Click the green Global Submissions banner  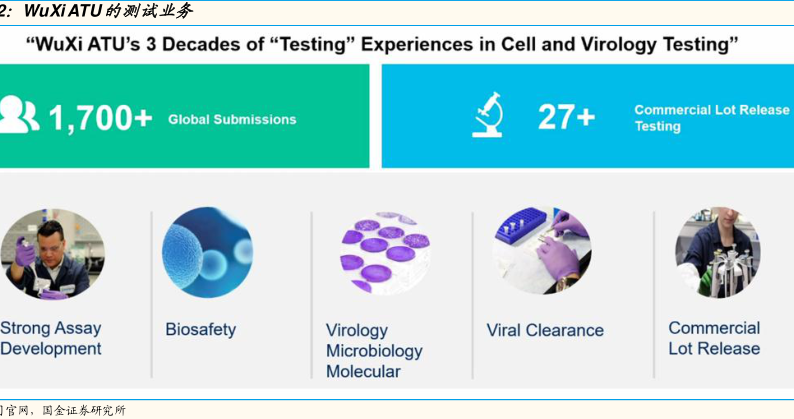(x=184, y=116)
